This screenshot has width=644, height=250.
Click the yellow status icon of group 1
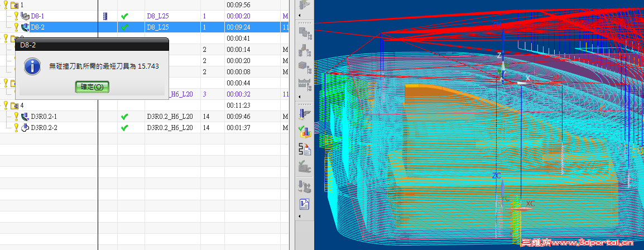pyautogui.click(x=6, y=5)
